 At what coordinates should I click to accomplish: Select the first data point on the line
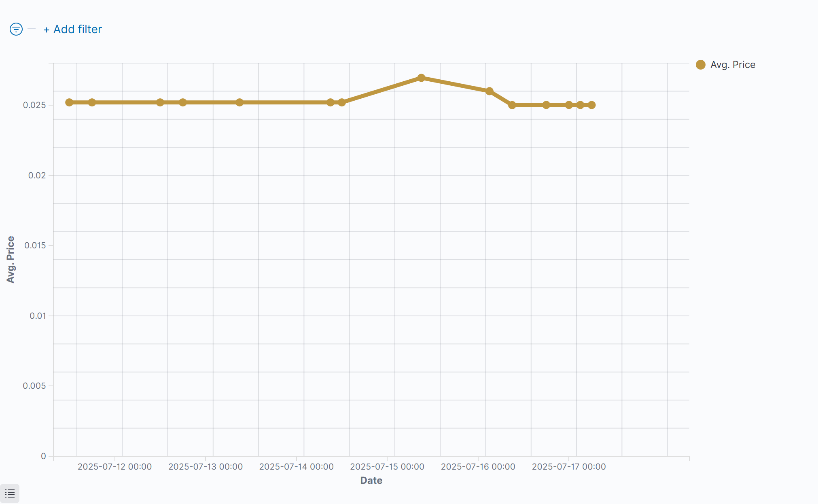(x=69, y=102)
